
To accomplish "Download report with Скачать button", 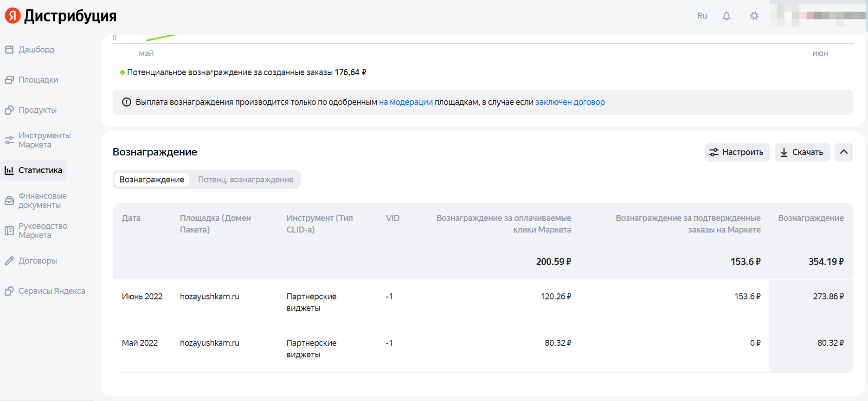I will point(802,152).
